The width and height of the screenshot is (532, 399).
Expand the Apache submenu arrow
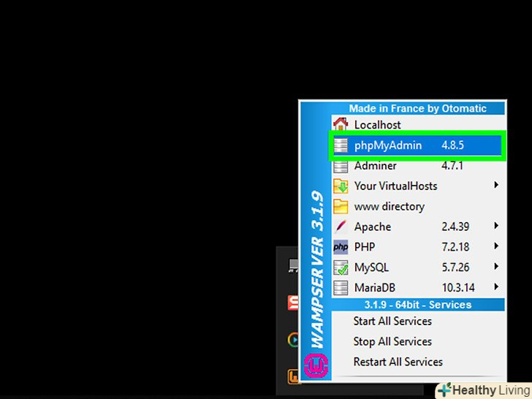pyautogui.click(x=496, y=226)
